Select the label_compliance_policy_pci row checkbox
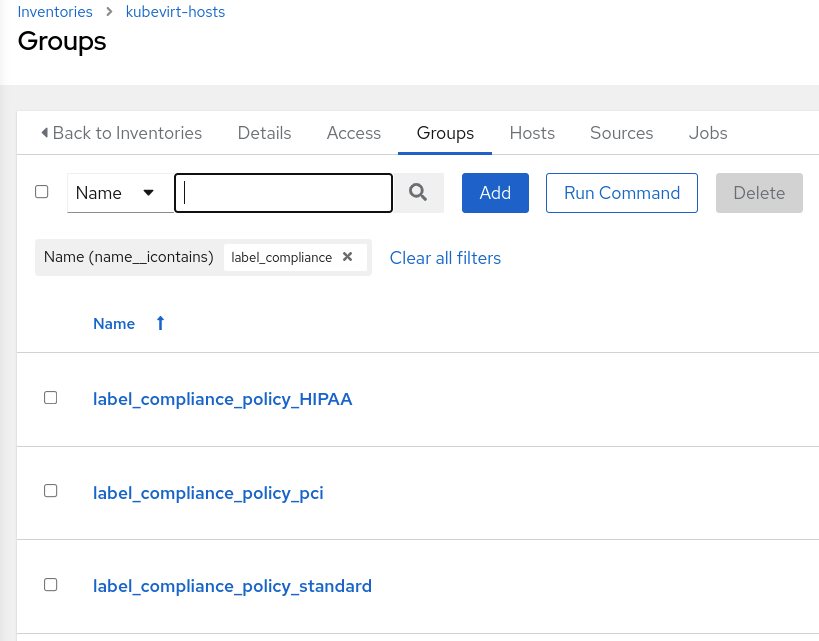The height and width of the screenshot is (641, 819). pyautogui.click(x=51, y=491)
